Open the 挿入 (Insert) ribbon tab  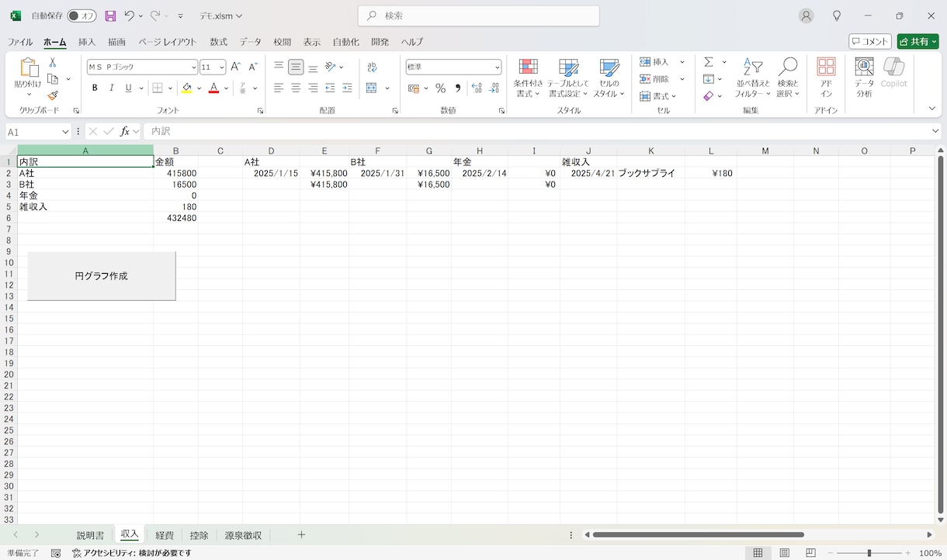tap(87, 42)
